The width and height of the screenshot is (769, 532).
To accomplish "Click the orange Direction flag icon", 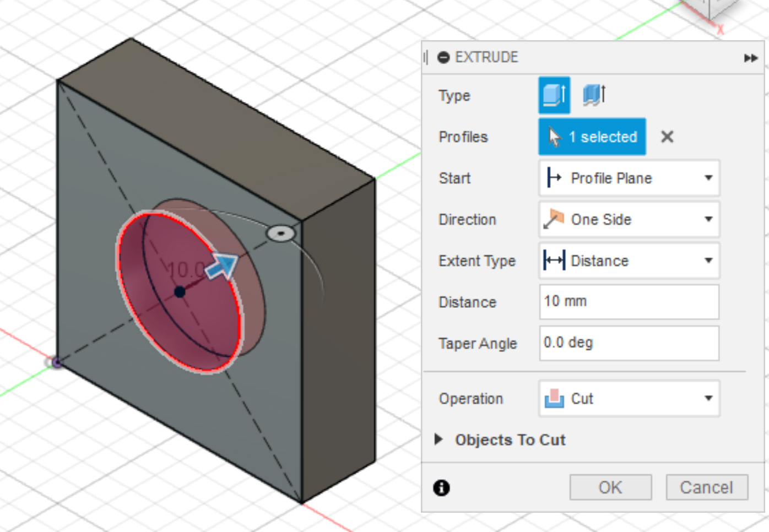I will click(x=554, y=219).
